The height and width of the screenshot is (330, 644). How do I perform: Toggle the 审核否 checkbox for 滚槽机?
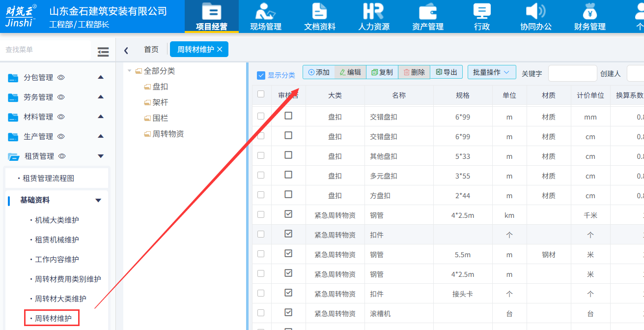[288, 312]
